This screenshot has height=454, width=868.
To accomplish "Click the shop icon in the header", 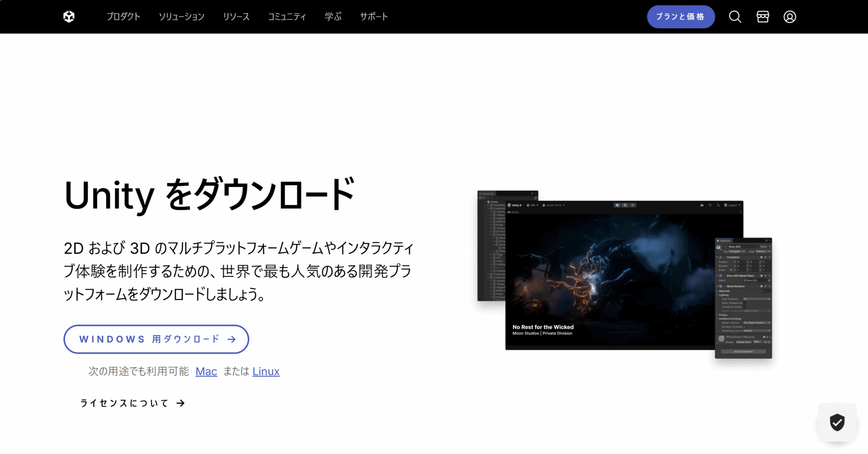I will [762, 17].
